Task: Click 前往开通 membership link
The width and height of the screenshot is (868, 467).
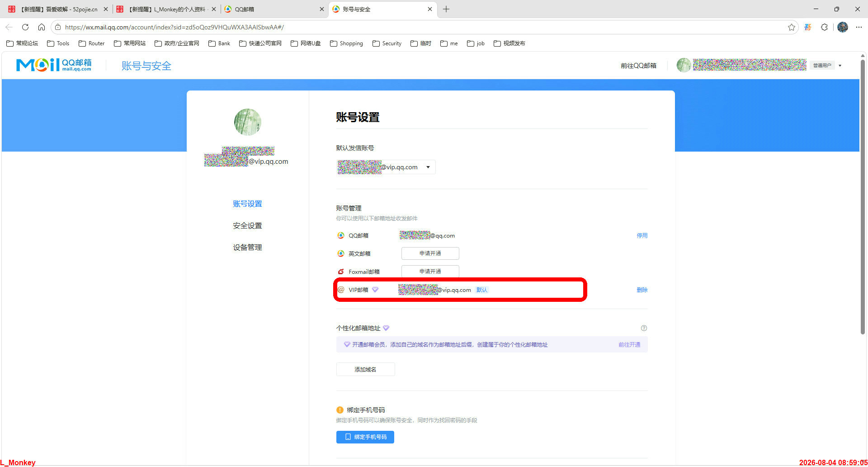Action: pos(629,345)
